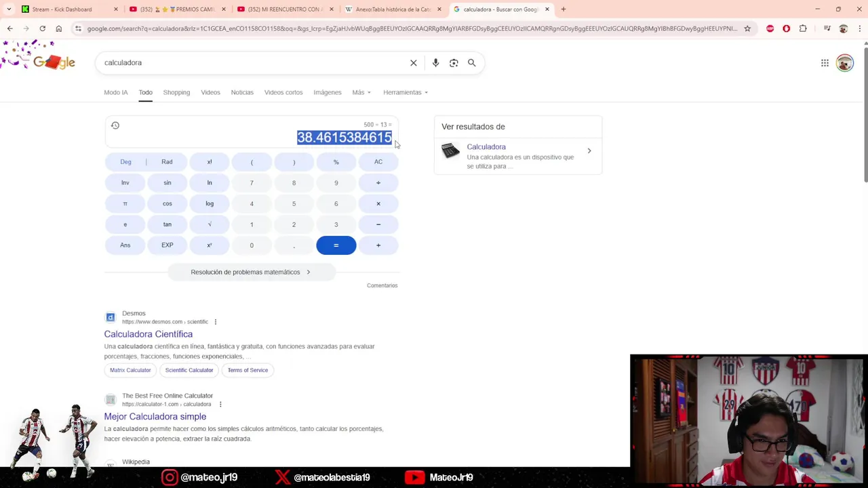Open the Scientific Calculator sitelink
The width and height of the screenshot is (868, 488).
(x=189, y=370)
